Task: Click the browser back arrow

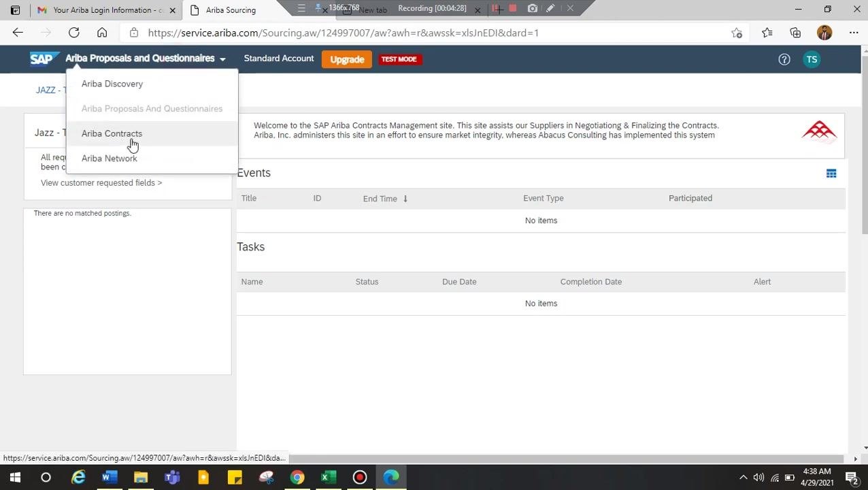Action: pyautogui.click(x=18, y=33)
